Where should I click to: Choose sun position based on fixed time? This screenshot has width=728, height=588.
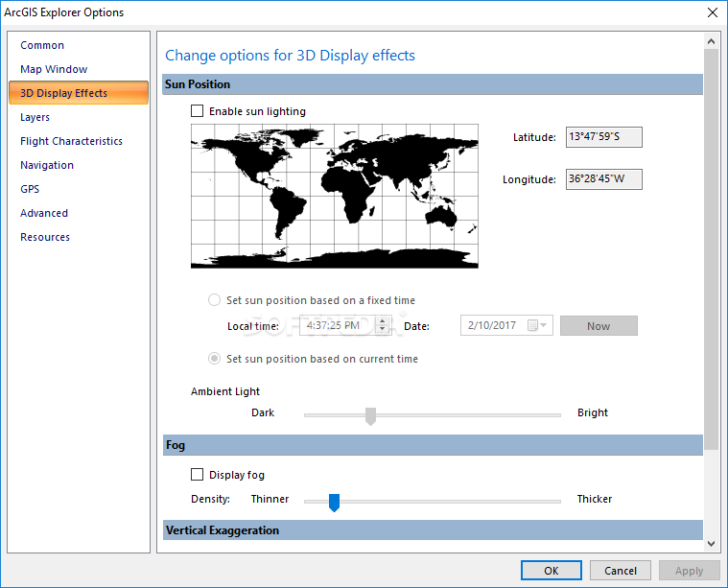(214, 300)
